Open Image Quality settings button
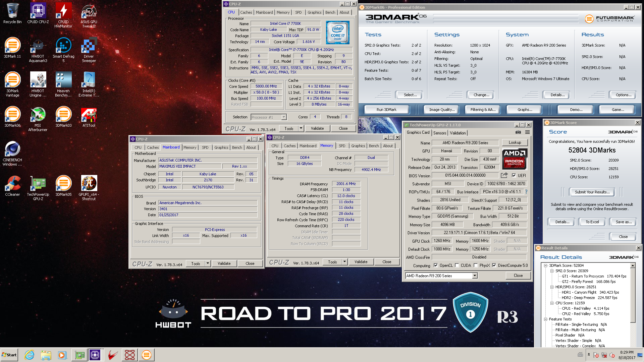This screenshot has width=644, height=362. [442, 110]
